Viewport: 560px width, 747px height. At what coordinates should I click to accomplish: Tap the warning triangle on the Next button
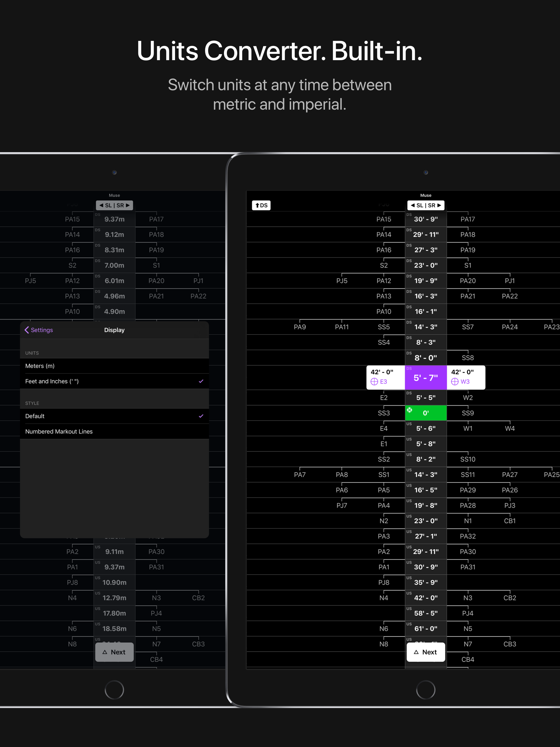pyautogui.click(x=417, y=652)
